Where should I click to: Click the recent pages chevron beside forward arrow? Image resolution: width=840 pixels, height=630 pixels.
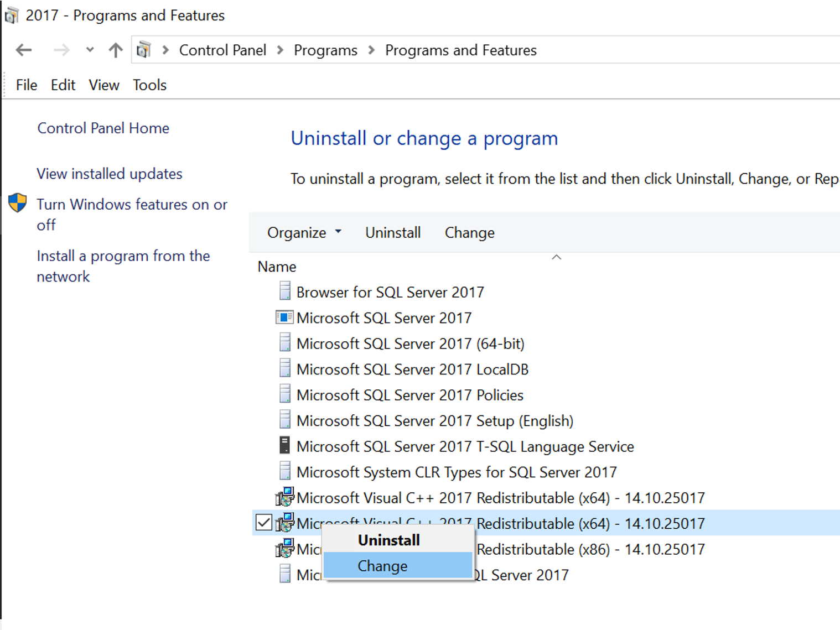tap(90, 50)
